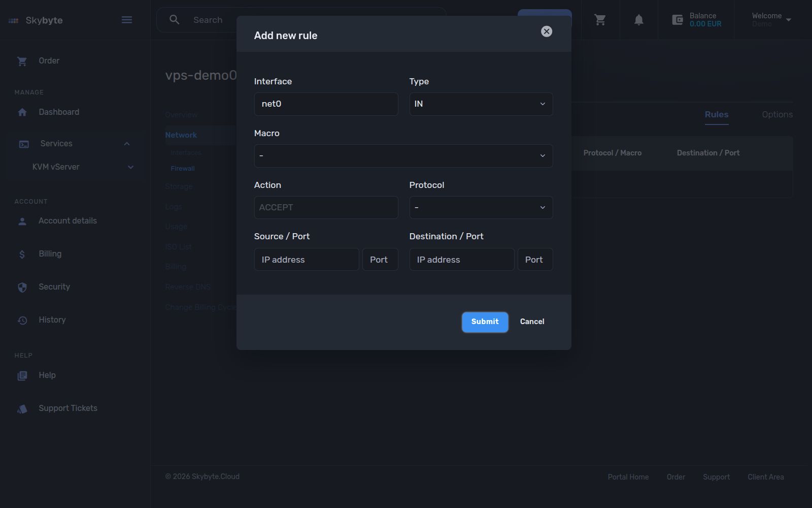Click the Help book icon
Viewport: 812px width, 508px height.
pos(22,375)
